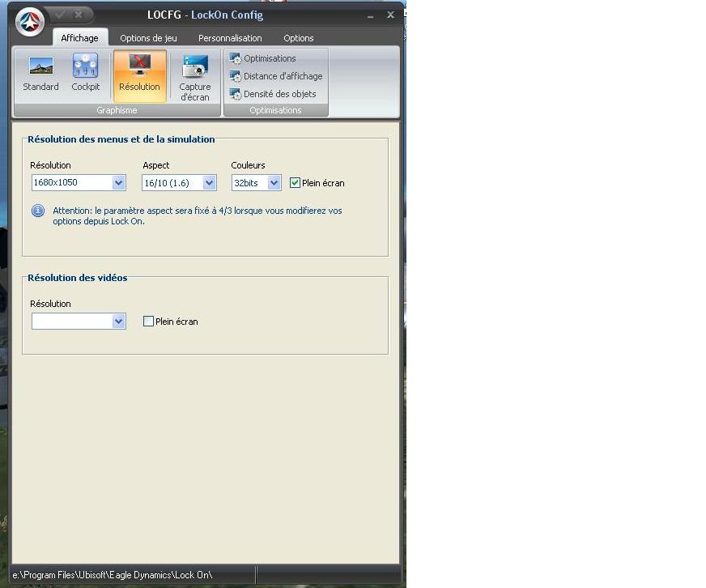
Task: Click the LockOn star logo button
Action: [x=29, y=23]
